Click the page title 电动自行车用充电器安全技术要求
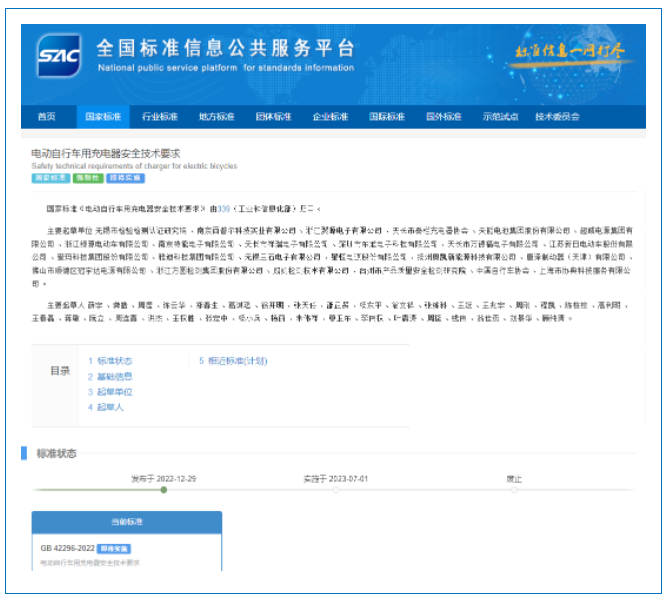Screen dimensions: 670x604 106,153
